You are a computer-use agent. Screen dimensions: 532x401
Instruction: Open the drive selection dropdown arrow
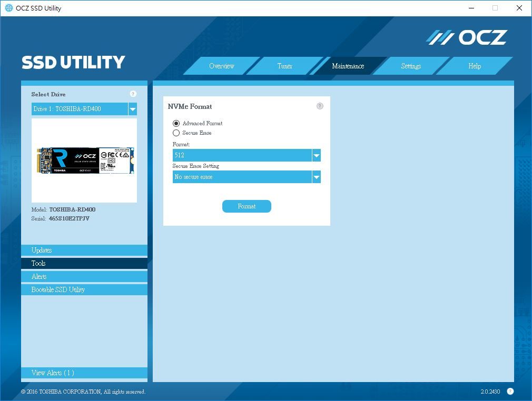tap(133, 109)
